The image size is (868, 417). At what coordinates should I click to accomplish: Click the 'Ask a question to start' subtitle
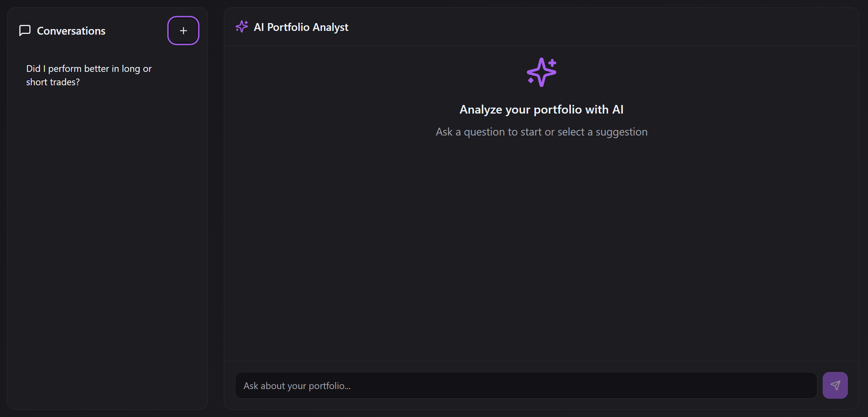click(x=541, y=132)
